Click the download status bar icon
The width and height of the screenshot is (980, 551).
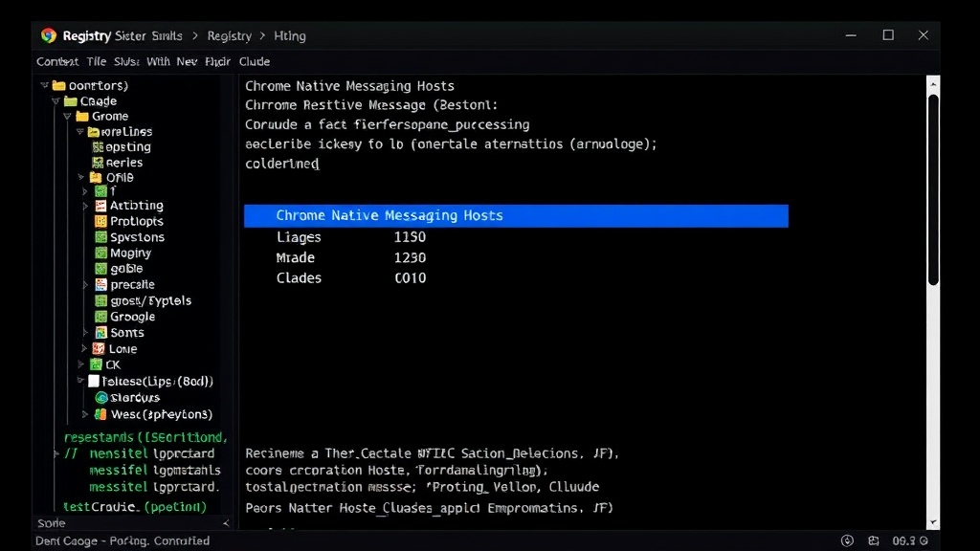(x=847, y=540)
